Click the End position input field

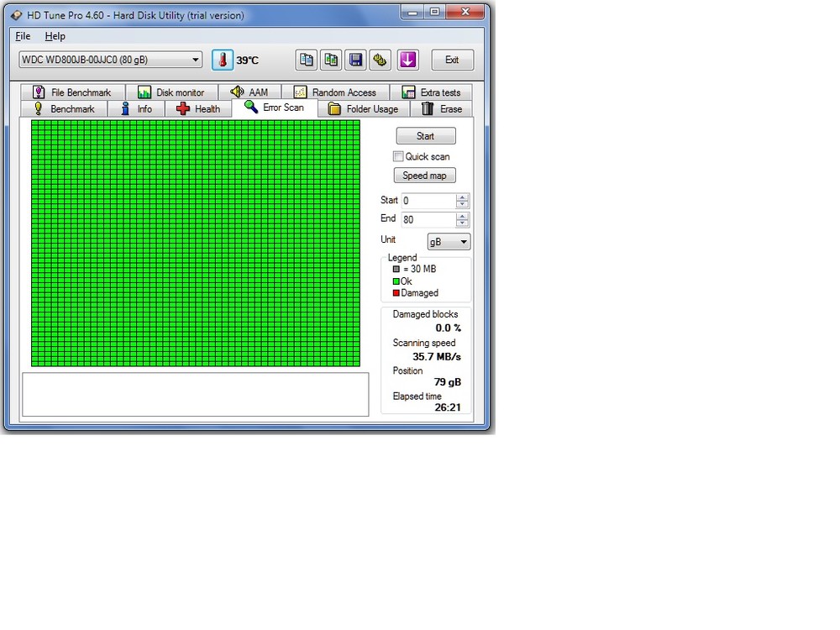click(x=428, y=219)
